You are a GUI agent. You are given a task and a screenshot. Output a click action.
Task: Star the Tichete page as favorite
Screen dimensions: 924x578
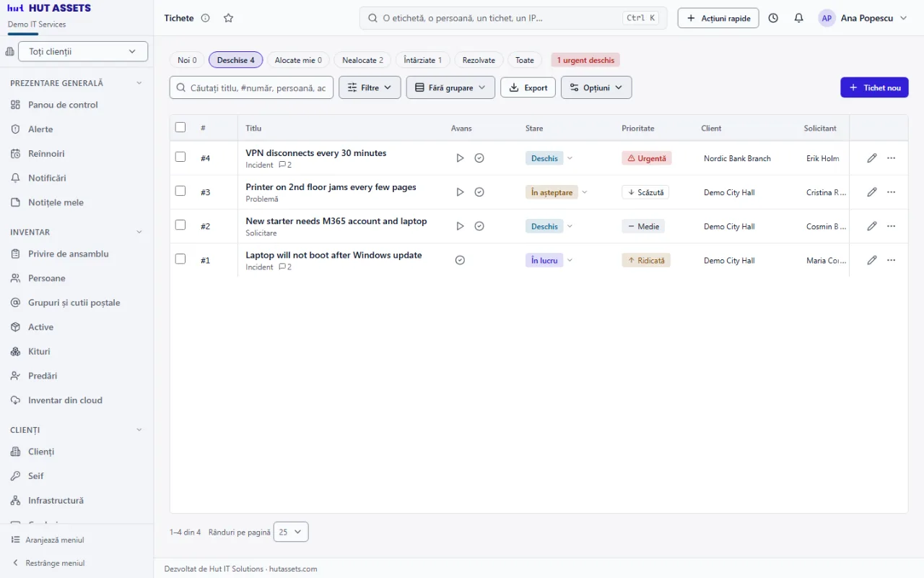click(x=228, y=18)
